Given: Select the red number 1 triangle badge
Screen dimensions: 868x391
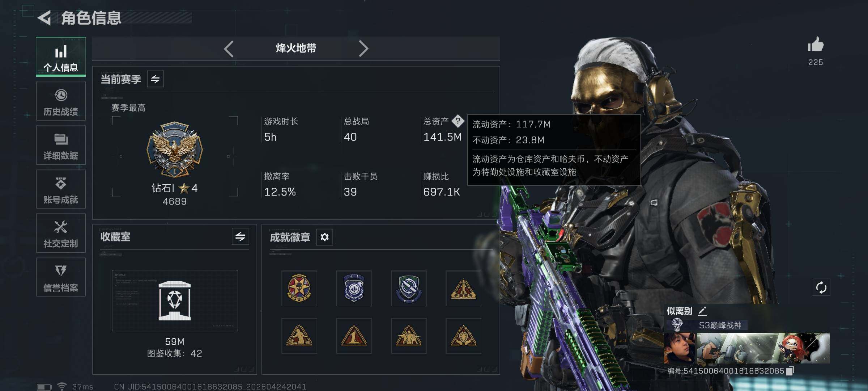Looking at the screenshot, I should (354, 336).
